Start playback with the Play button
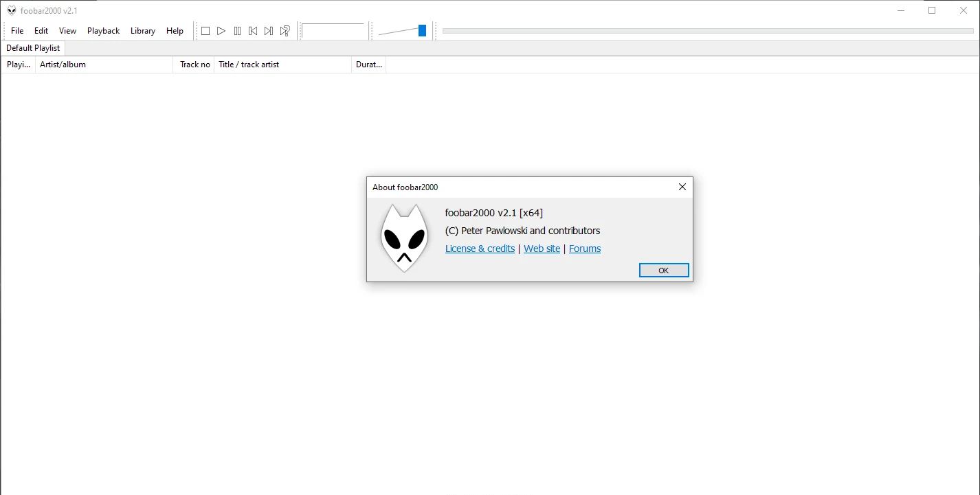The image size is (980, 495). pos(221,31)
